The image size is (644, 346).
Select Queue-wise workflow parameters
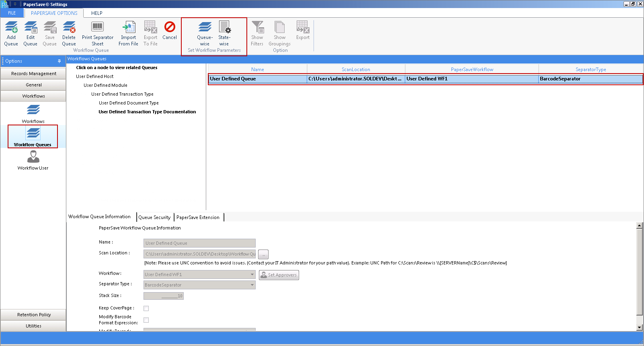(205, 34)
